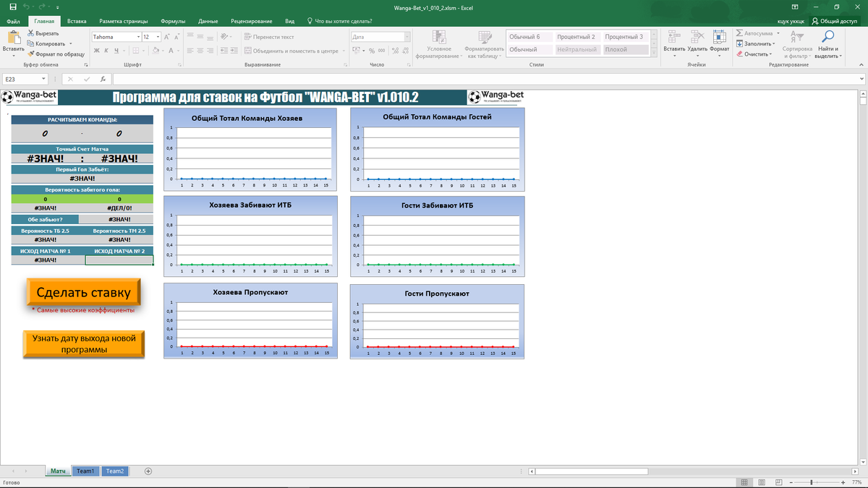Open Find and Select (Найти и выделить)
Image resolution: width=868 pixels, height=488 pixels.
tap(827, 45)
